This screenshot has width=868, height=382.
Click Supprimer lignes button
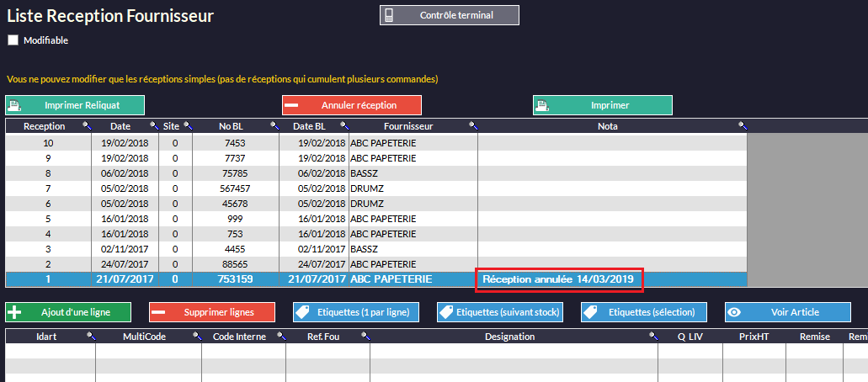point(212,312)
